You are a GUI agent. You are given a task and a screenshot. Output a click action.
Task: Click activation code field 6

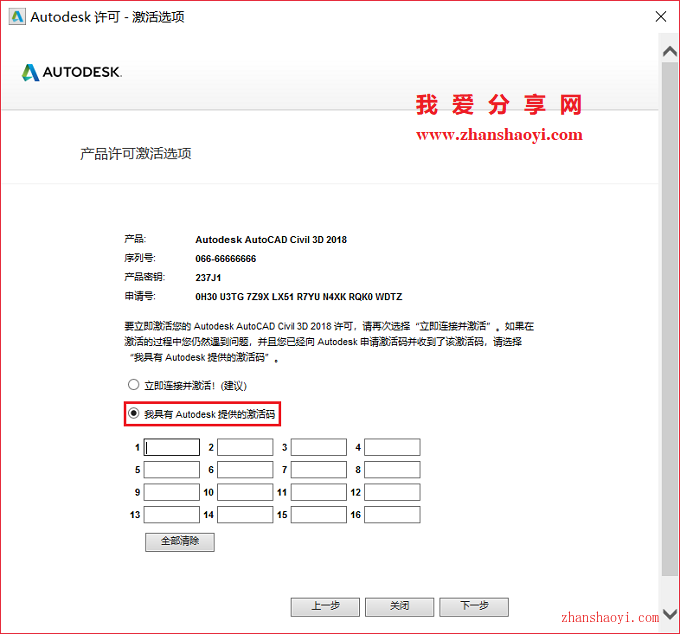245,470
